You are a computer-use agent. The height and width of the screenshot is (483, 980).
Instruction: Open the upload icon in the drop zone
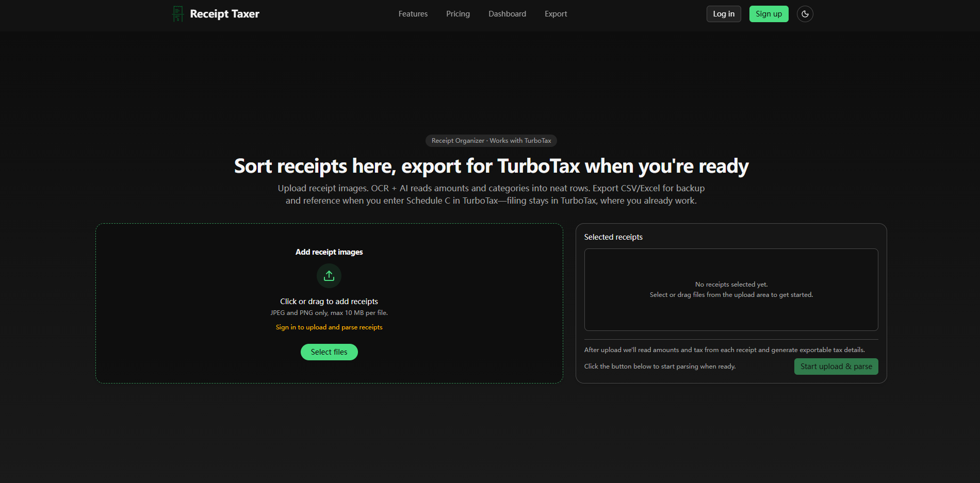click(329, 275)
